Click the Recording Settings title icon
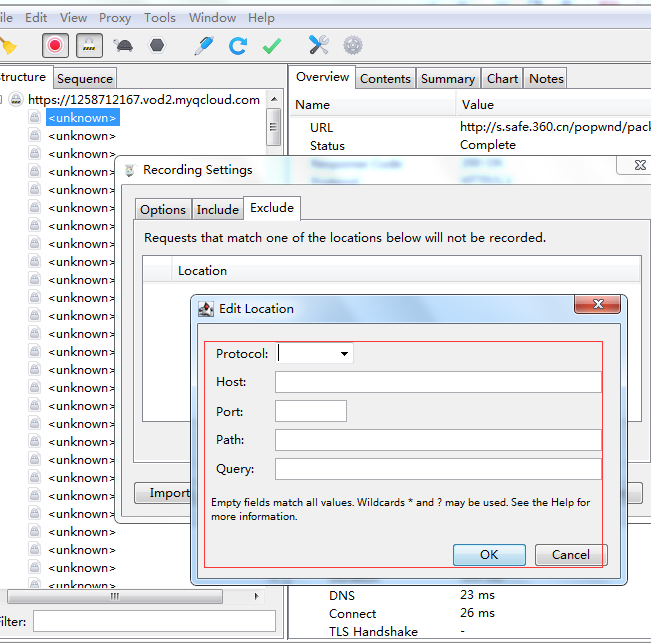Image resolution: width=651 pixels, height=643 pixels. [x=130, y=170]
